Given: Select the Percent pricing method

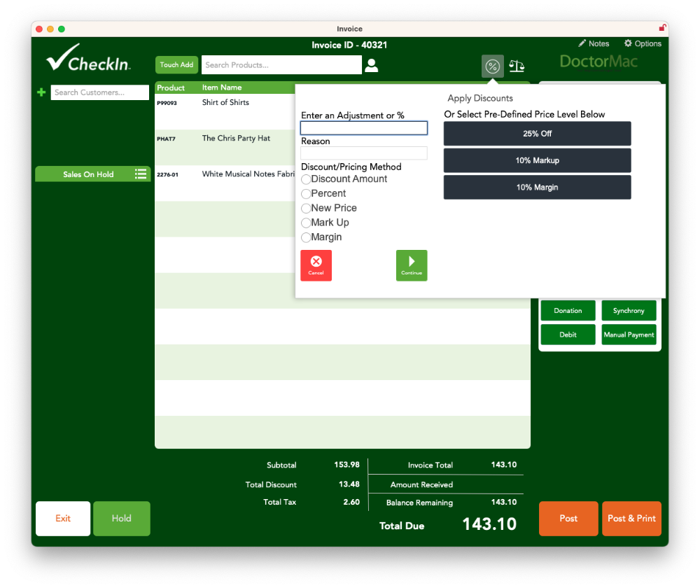Looking at the screenshot, I should (x=306, y=194).
